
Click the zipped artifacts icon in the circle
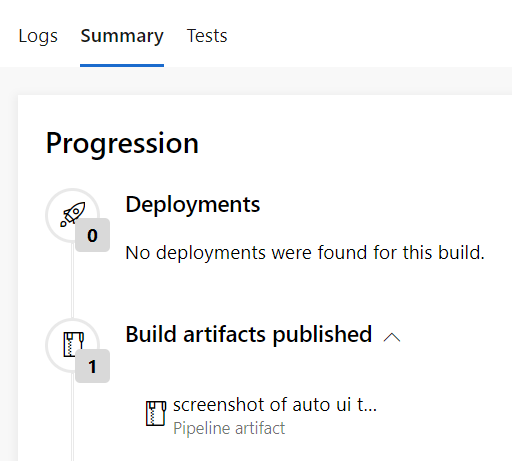tap(73, 344)
